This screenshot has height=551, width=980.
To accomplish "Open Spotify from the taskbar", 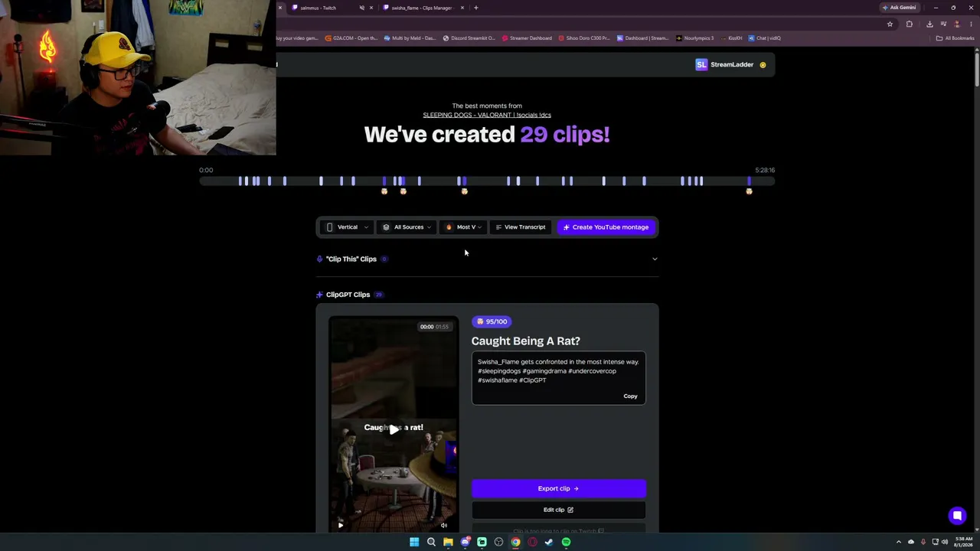I will 566,542.
